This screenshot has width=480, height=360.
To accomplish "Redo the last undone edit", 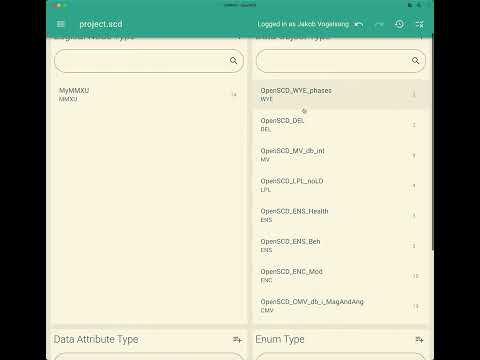I will click(379, 24).
